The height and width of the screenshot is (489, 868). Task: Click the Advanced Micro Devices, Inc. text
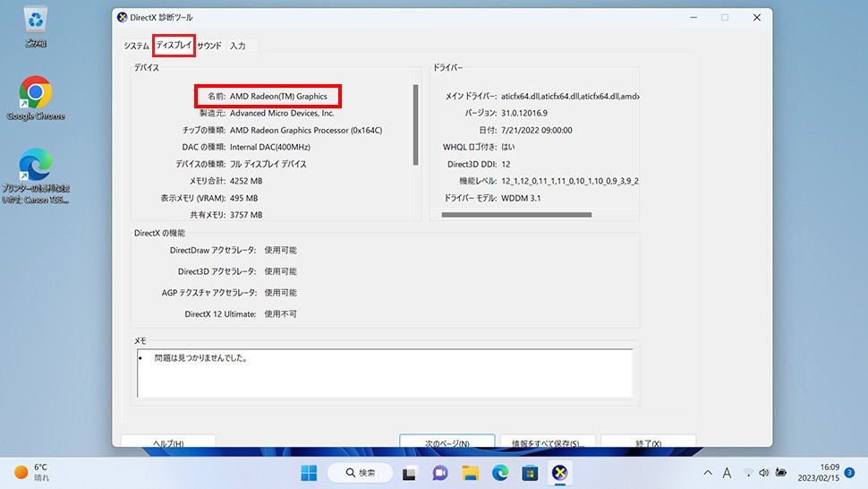[282, 113]
